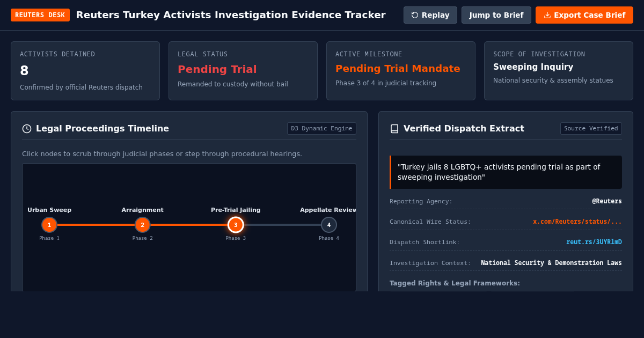
Task: Click National security & assembly statues text
Action: click(x=553, y=80)
